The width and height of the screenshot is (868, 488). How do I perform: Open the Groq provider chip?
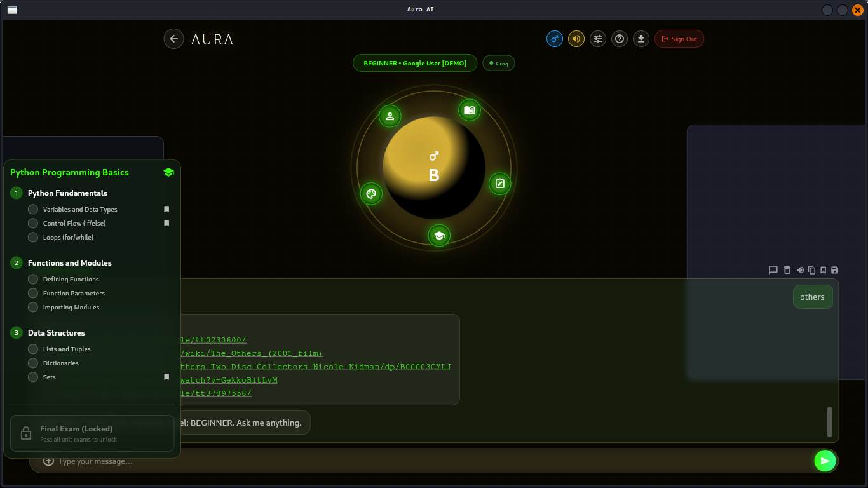pos(499,63)
